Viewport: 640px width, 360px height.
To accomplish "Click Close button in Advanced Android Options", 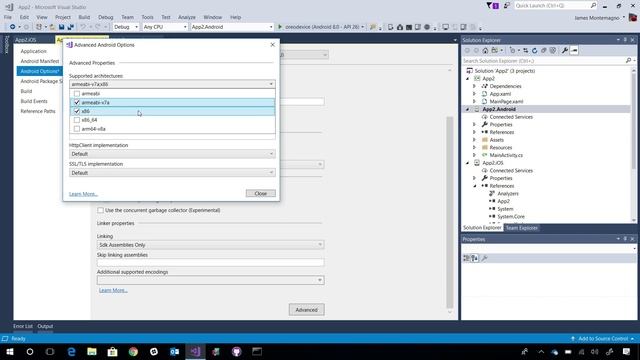I will (260, 193).
